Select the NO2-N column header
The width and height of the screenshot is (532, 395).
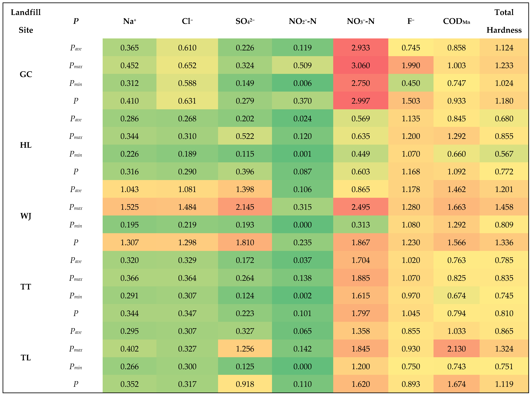(x=302, y=21)
